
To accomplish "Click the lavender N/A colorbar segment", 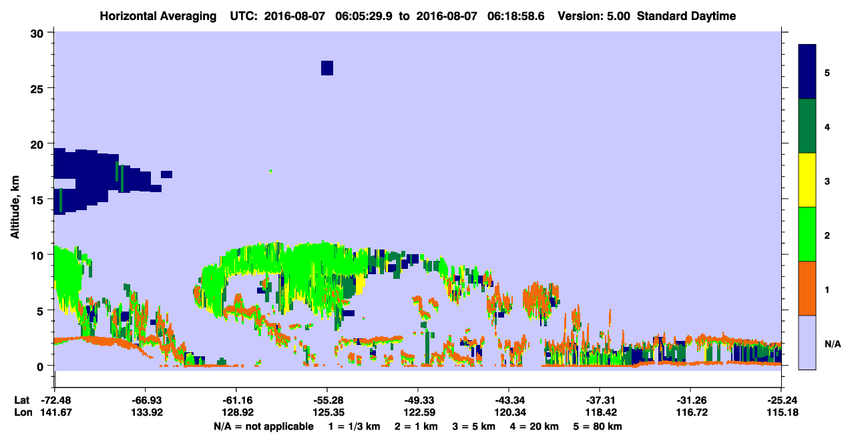I will [807, 342].
